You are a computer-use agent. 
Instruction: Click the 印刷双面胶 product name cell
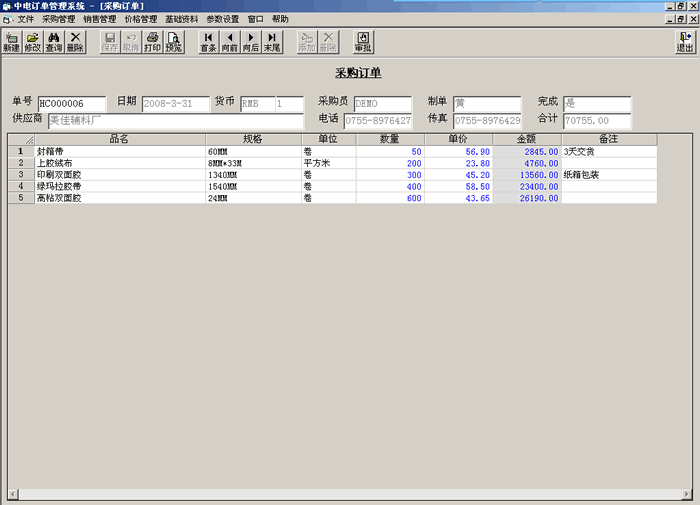120,175
